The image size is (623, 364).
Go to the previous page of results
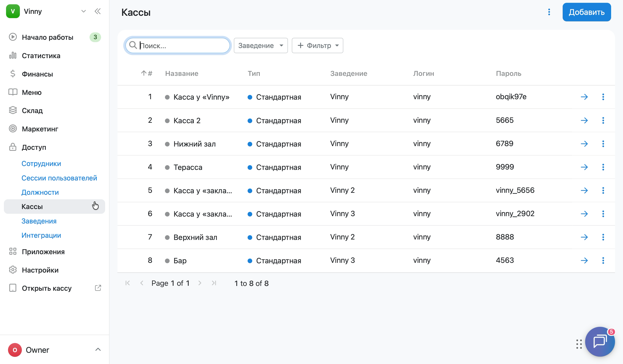point(142,283)
